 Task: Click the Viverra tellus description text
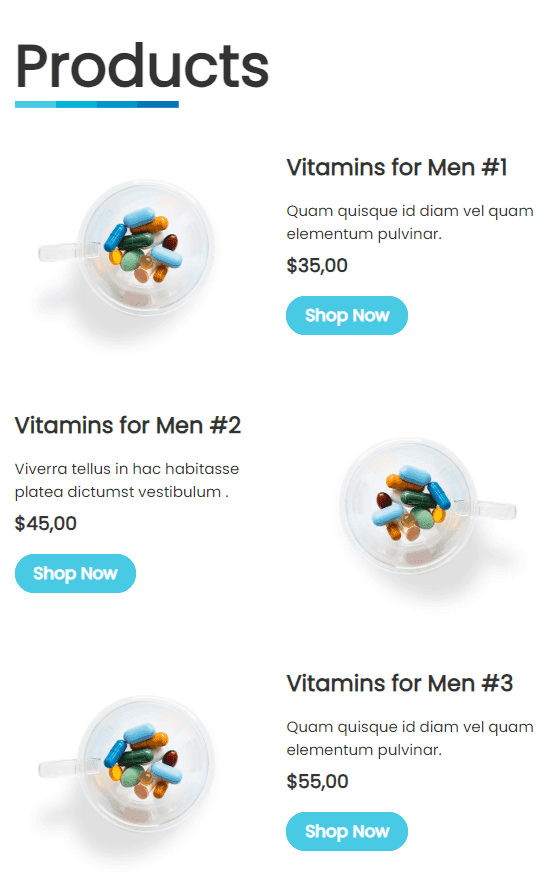(x=127, y=480)
